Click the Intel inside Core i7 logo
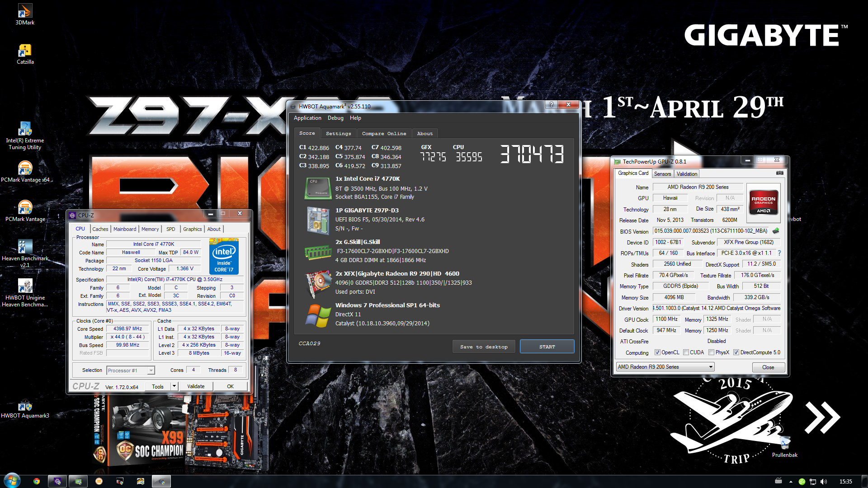Screen dimensions: 868x488 pos(224,256)
